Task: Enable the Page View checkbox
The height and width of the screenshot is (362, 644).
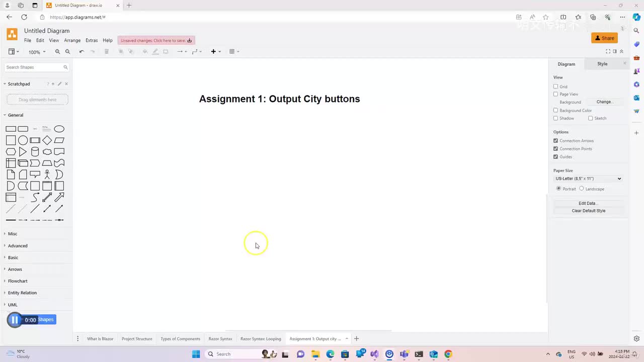Action: tap(555, 94)
